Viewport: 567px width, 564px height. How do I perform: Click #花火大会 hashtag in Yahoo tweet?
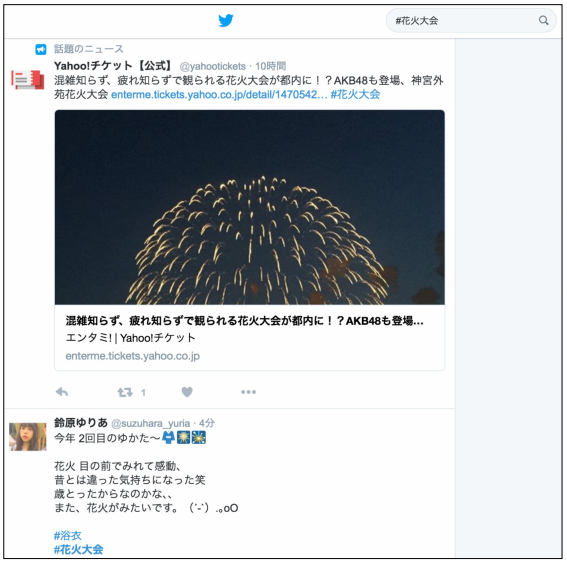355,94
